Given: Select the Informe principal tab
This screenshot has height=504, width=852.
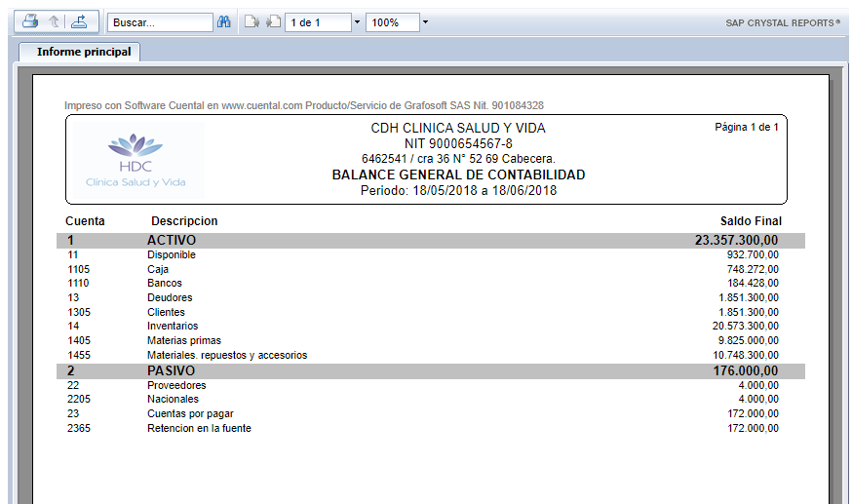Looking at the screenshot, I should click(84, 52).
